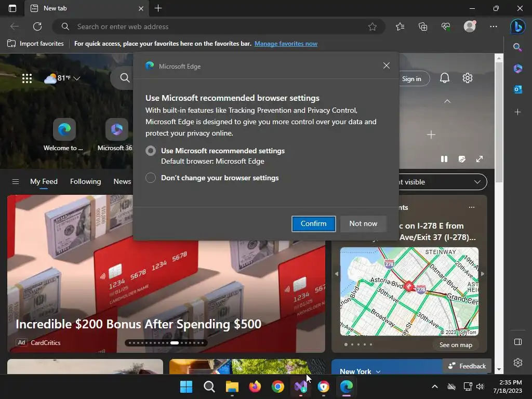This screenshot has width=532, height=399.
Task: Select Use Microsoft recommended settings option
Action: click(x=151, y=151)
